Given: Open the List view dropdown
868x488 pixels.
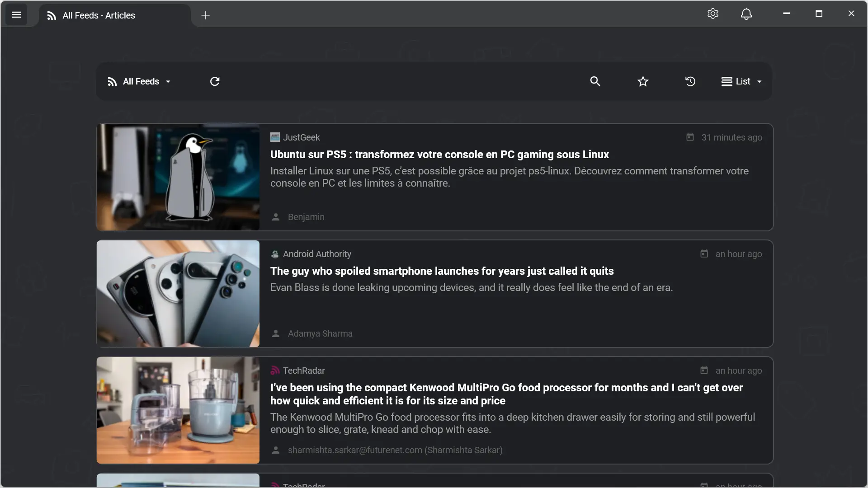Looking at the screenshot, I should coord(742,81).
